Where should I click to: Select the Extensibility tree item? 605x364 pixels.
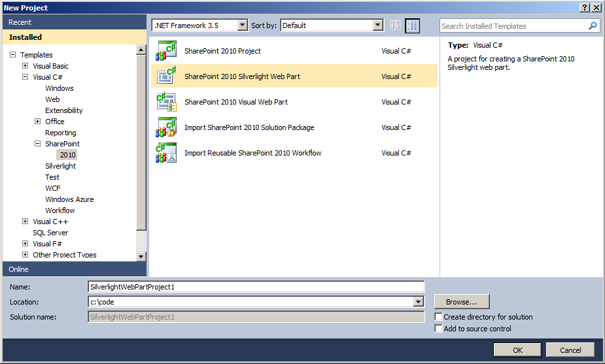click(63, 110)
